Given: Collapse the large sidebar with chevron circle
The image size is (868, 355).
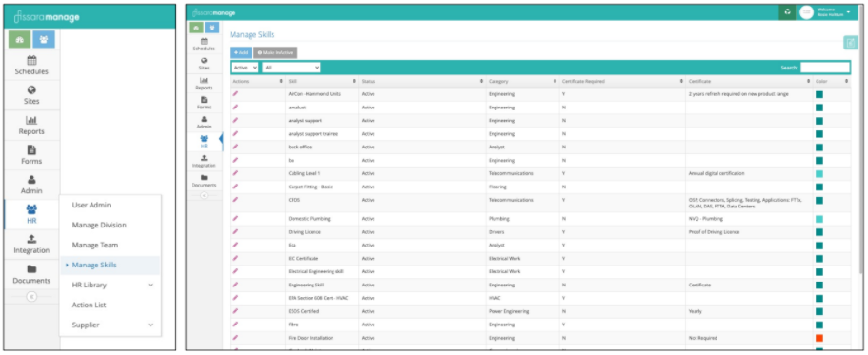Looking at the screenshot, I should point(31,296).
